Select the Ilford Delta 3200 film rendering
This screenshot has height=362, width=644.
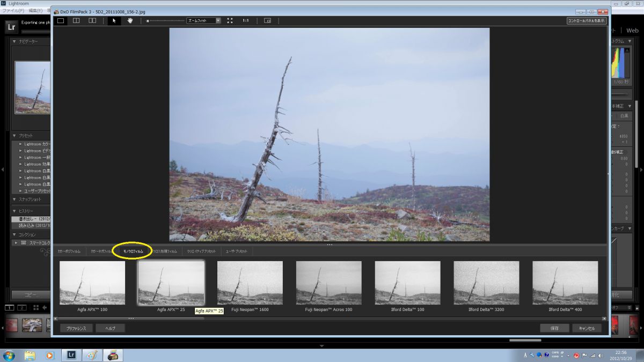[x=486, y=283]
